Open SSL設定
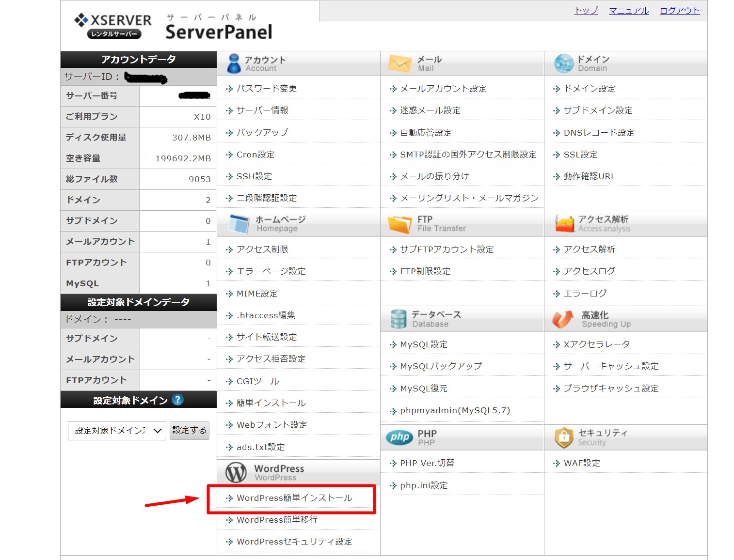 click(x=580, y=155)
